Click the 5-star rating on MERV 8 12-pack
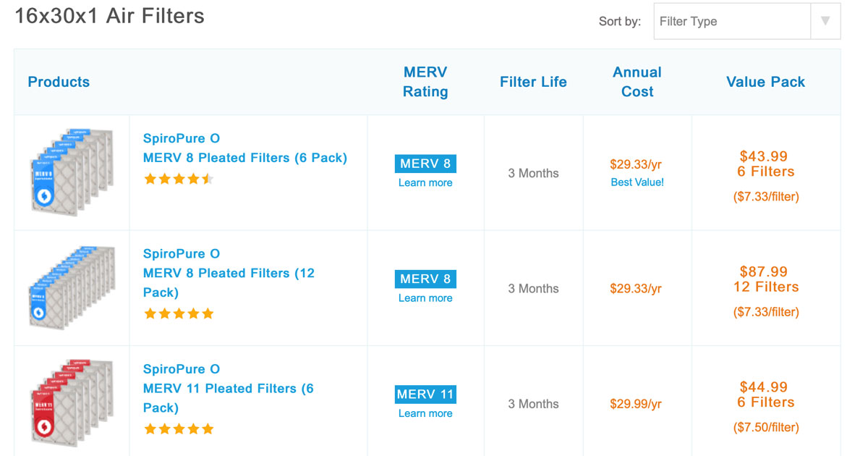 pyautogui.click(x=179, y=313)
